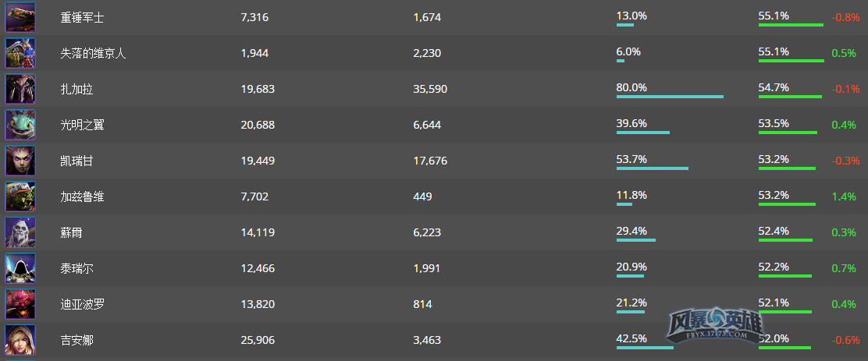Open the 扎加拉 hero name link
Image resolution: width=868 pixels, height=361 pixels.
tap(77, 89)
